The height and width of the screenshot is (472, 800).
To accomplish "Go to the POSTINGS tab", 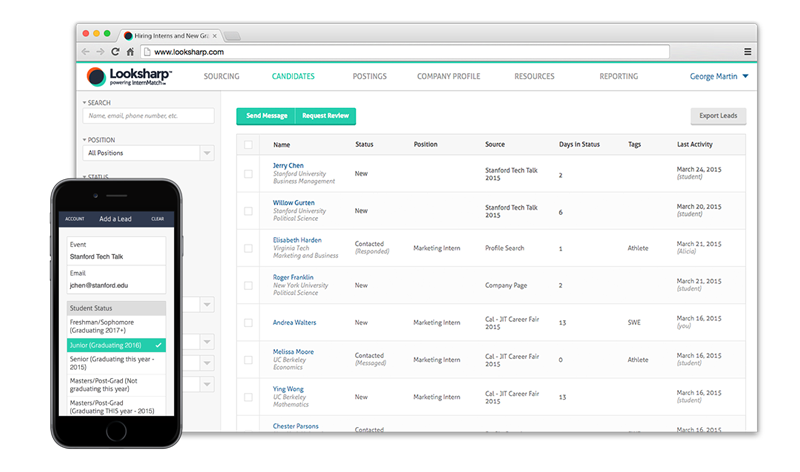I will (369, 76).
